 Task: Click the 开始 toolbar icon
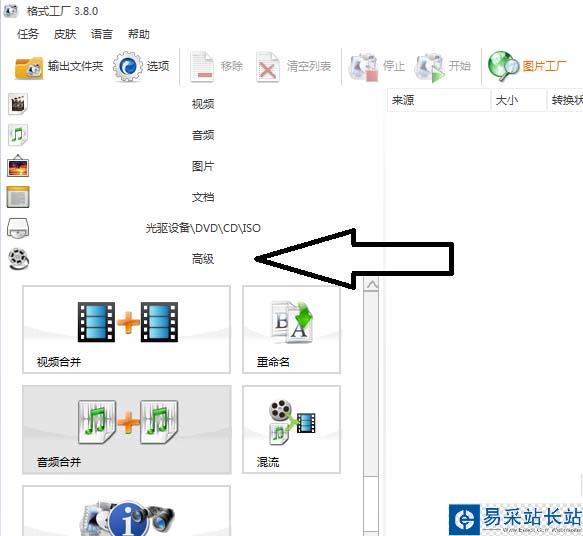pyautogui.click(x=429, y=67)
